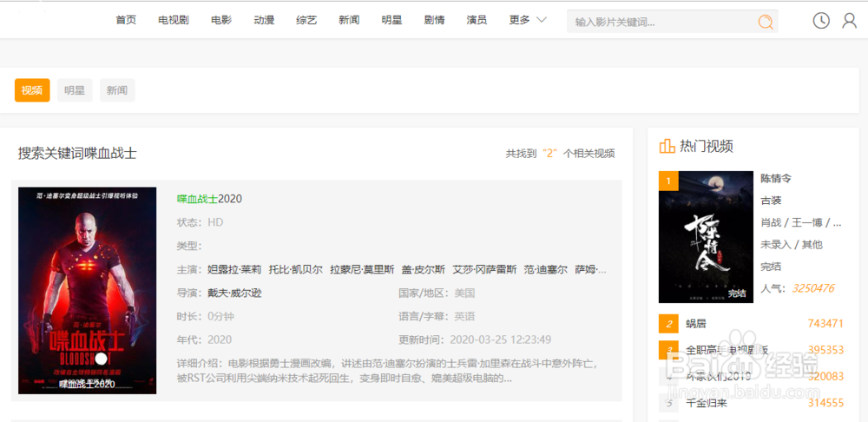
Task: Click the 状态 HD value
Action: (x=215, y=222)
